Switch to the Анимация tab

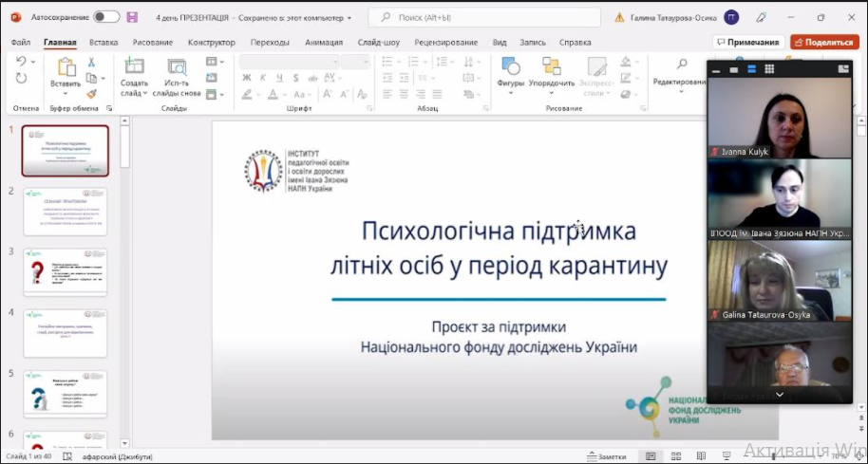pos(324,43)
